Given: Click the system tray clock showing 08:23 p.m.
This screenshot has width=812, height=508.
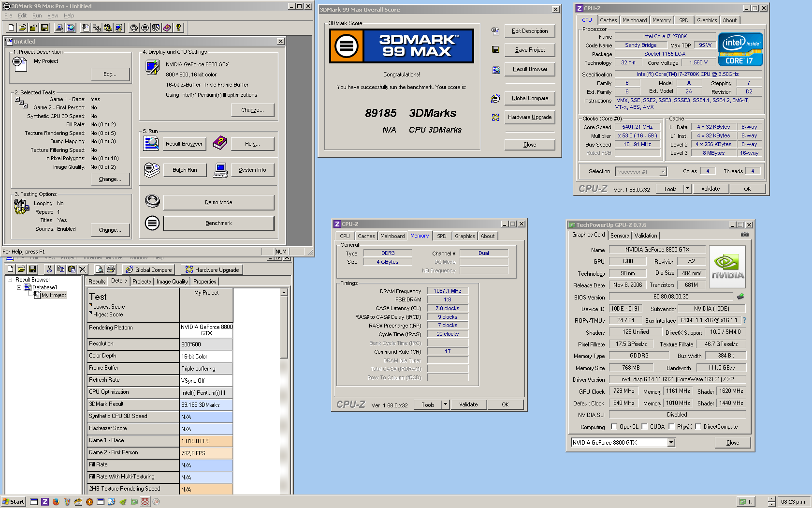Looking at the screenshot, I should 794,502.
